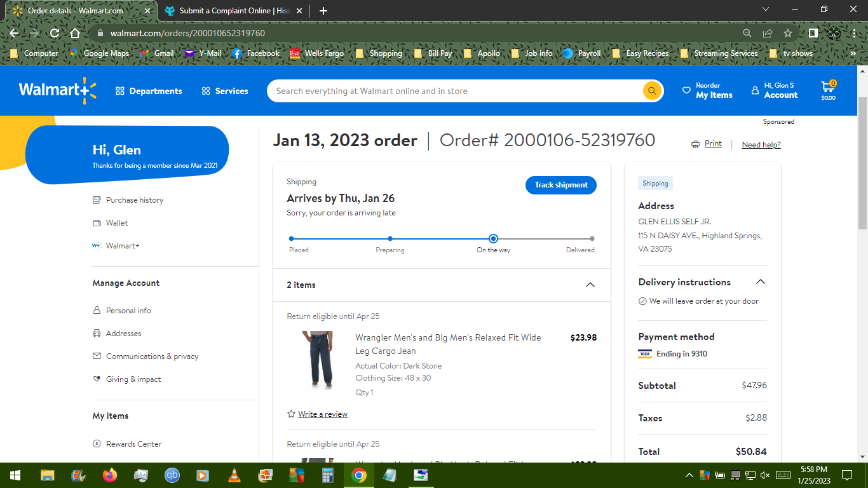Show hidden system tray icons
Viewport: 868px width, 488px height.
pos(689,475)
